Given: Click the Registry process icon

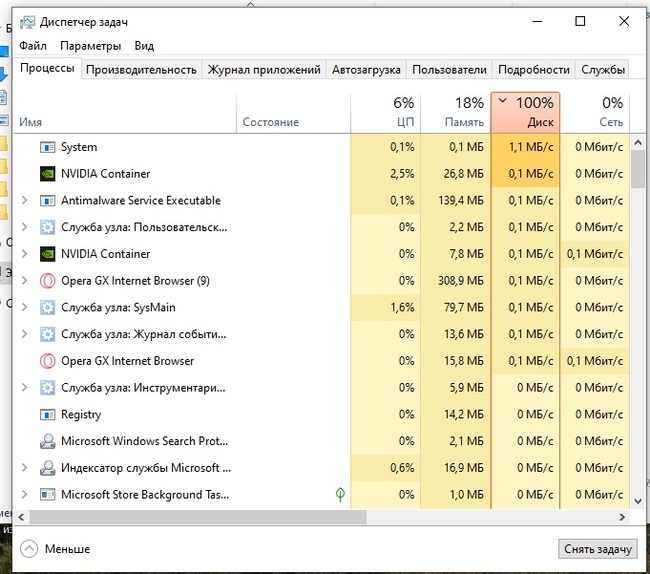Looking at the screenshot, I should (x=47, y=414).
